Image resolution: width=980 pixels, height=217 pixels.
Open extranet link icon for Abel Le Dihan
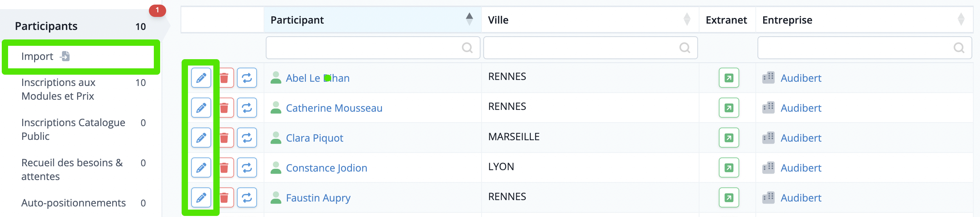coord(729,78)
